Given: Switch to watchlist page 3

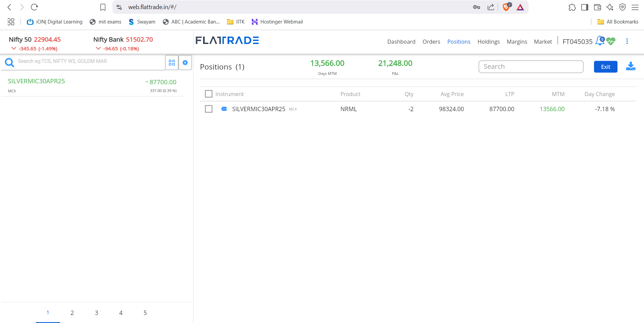Looking at the screenshot, I should [x=96, y=313].
